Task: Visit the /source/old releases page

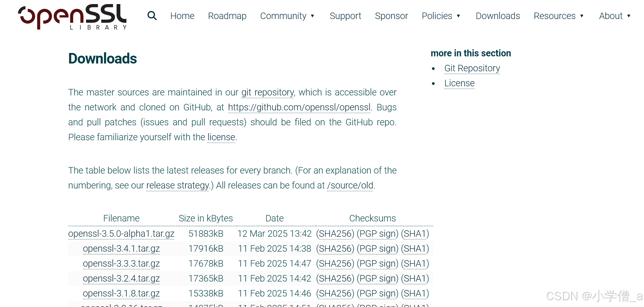Action: (350, 185)
